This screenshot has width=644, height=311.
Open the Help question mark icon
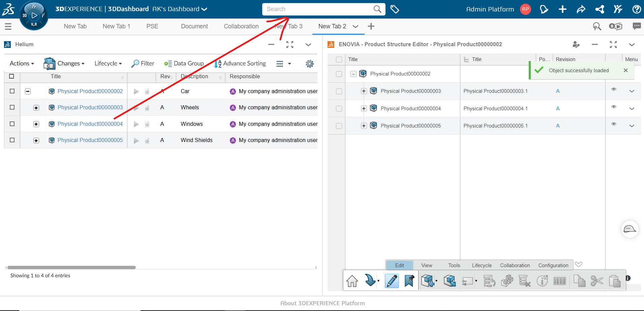point(636,9)
